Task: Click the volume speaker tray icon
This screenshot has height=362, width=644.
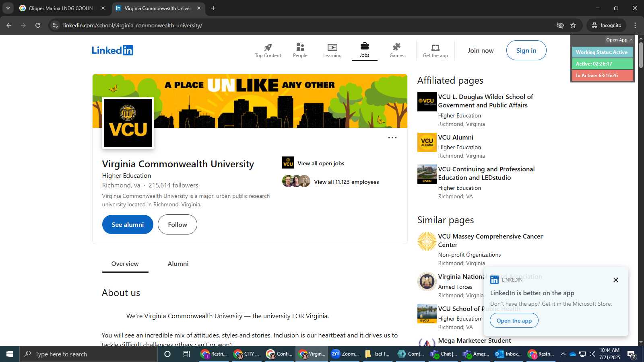Action: click(x=592, y=354)
